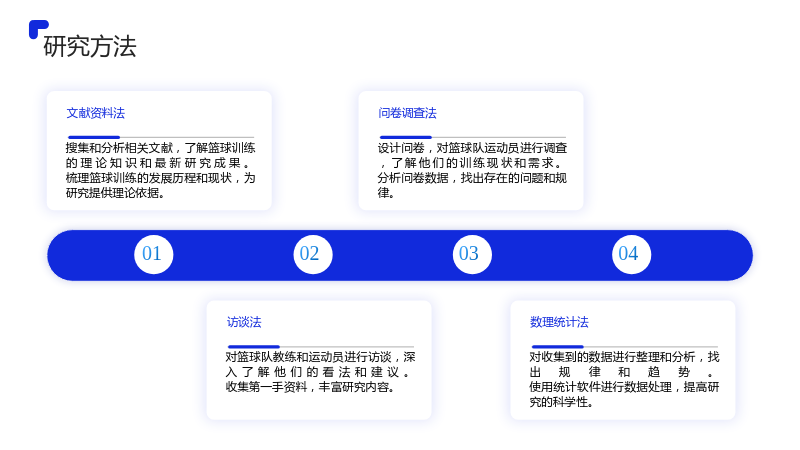Click the blue logo icon beside 研究方法

(x=38, y=29)
